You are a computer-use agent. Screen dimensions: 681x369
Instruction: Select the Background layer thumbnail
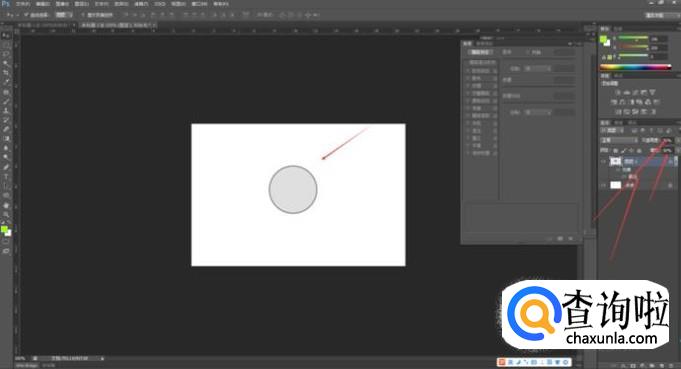[615, 185]
